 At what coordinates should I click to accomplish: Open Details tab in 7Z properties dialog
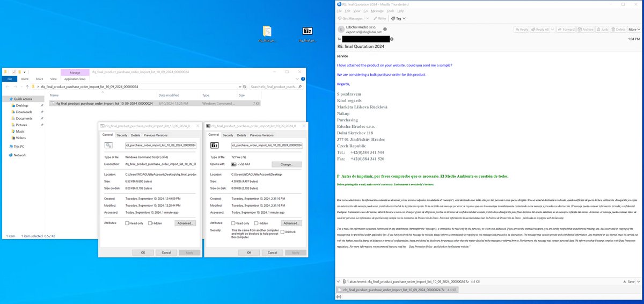[x=242, y=135]
